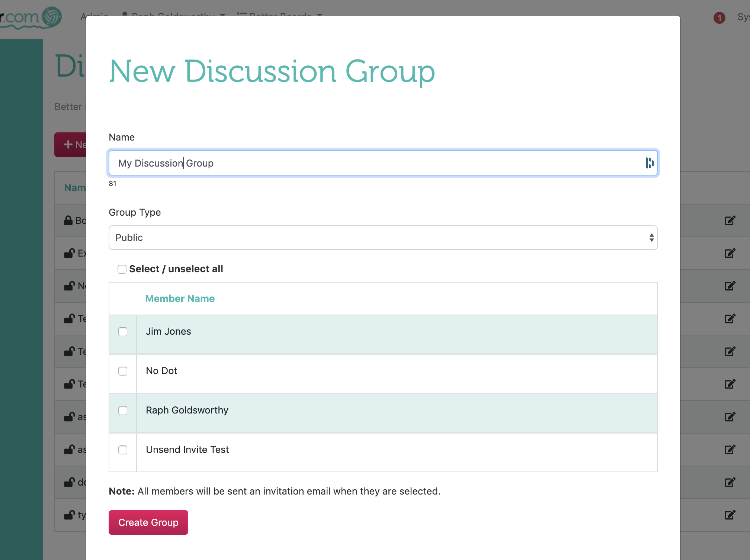Click the edit pencil icon on the bottom row
Image resolution: width=750 pixels, height=560 pixels.
730,515
